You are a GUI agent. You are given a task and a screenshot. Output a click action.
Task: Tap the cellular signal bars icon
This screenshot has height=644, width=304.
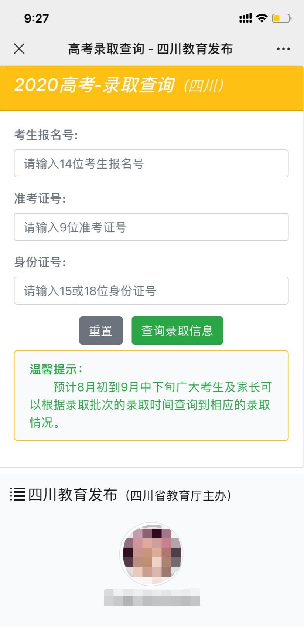coord(245,18)
